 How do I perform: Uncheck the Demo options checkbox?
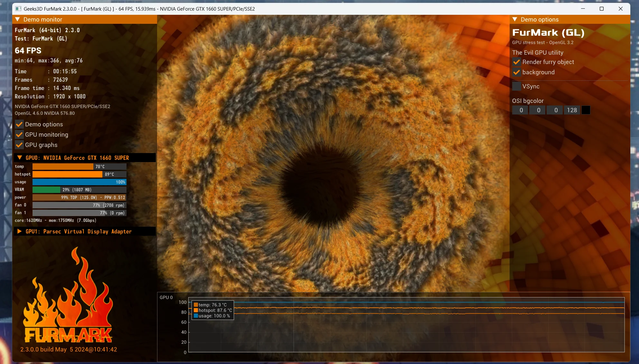click(x=19, y=124)
